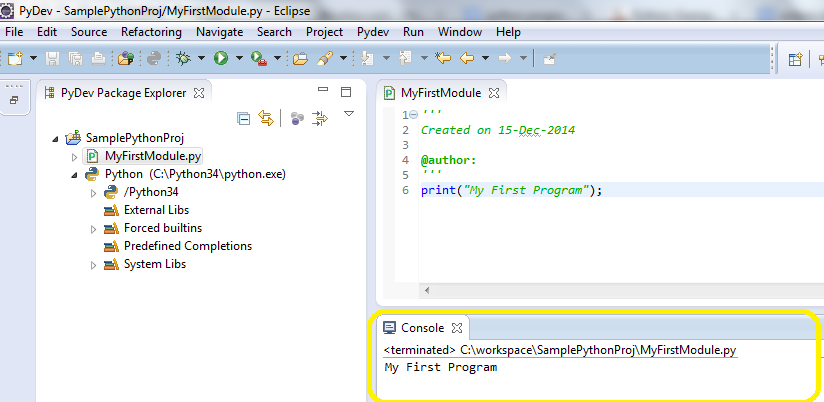
Task: Click Collapse All in Package Explorer
Action: coord(243,119)
